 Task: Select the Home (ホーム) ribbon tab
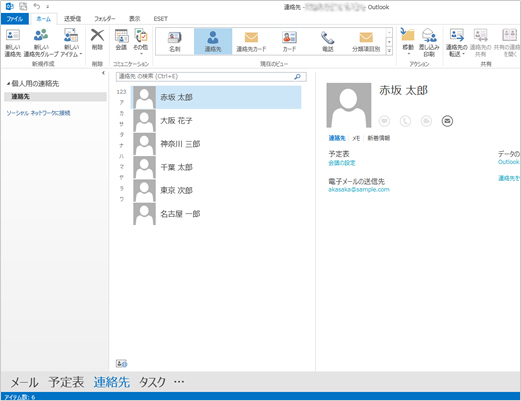[44, 19]
